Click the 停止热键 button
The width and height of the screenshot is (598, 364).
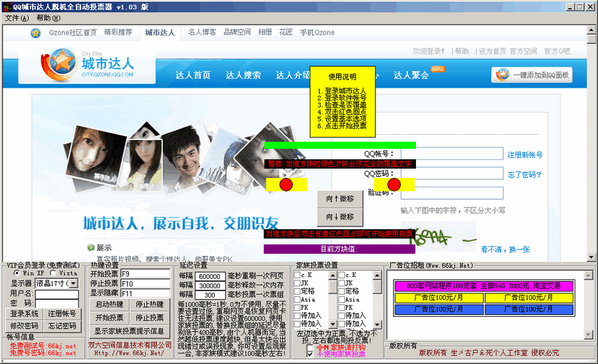[150, 304]
